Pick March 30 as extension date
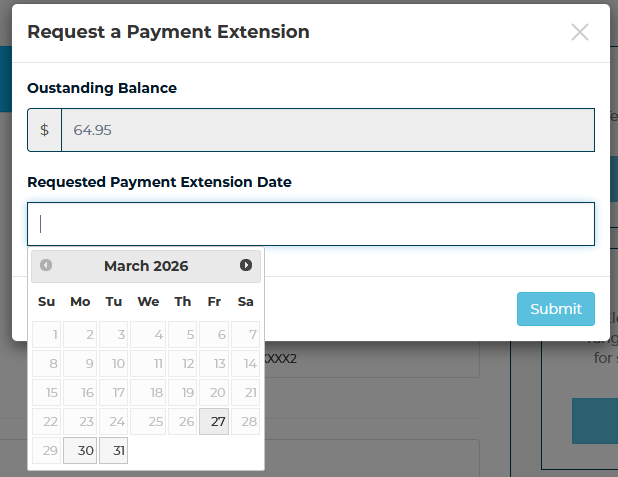The image size is (618, 477). pyautogui.click(x=80, y=451)
